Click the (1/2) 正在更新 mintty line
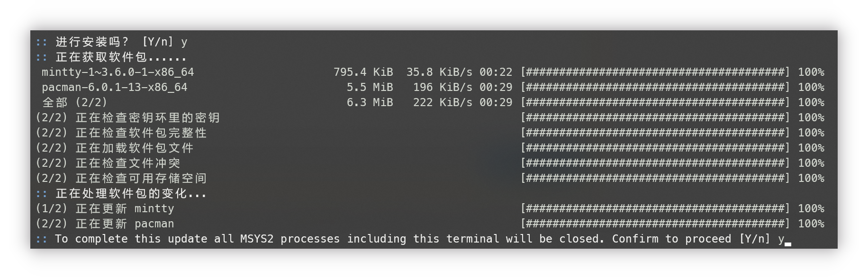 105,208
